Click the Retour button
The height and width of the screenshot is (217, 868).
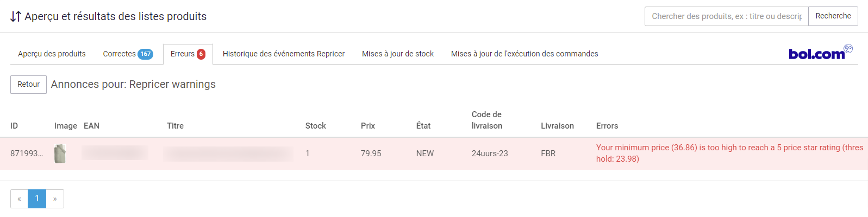tap(28, 85)
